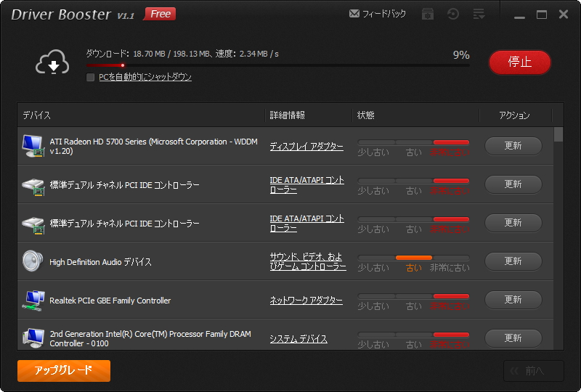Click the デバイス column header
581x392 pixels.
point(37,115)
